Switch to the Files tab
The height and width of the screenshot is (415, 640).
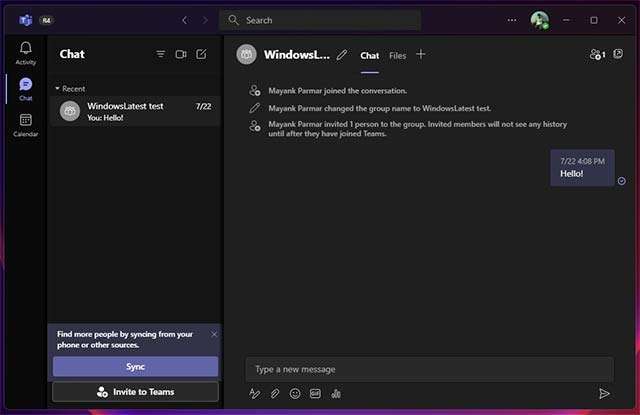pyautogui.click(x=397, y=56)
